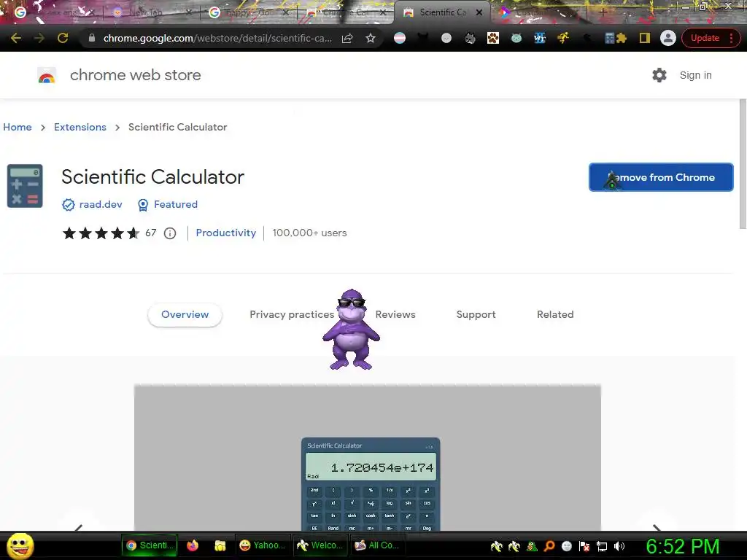The height and width of the screenshot is (560, 747).
Task: Click the calculator screenshot preview
Action: (368, 458)
